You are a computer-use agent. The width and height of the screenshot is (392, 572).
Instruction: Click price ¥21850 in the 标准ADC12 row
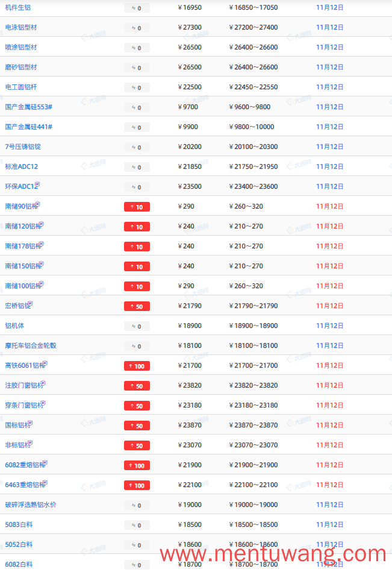coord(190,166)
